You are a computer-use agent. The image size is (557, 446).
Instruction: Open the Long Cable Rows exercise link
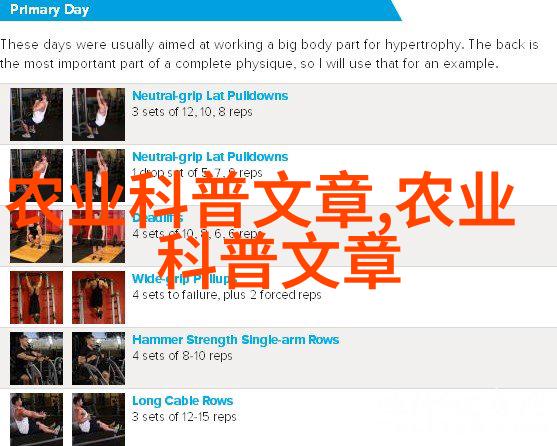(x=183, y=401)
